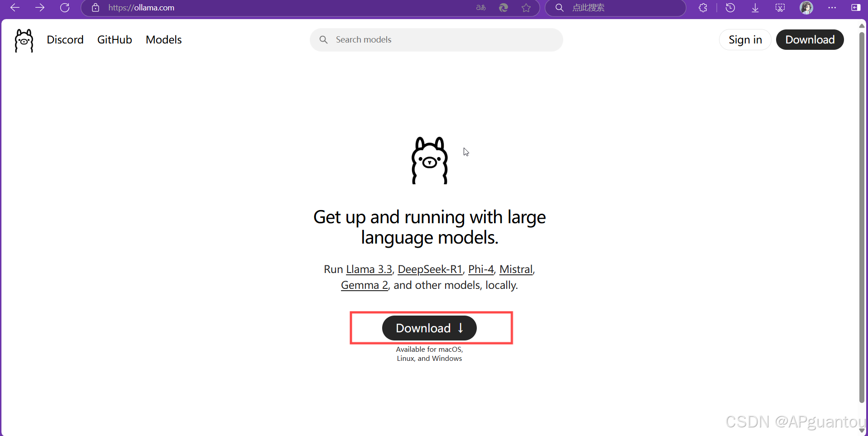868x436 pixels.
Task: Go back to the previous page
Action: 15,8
